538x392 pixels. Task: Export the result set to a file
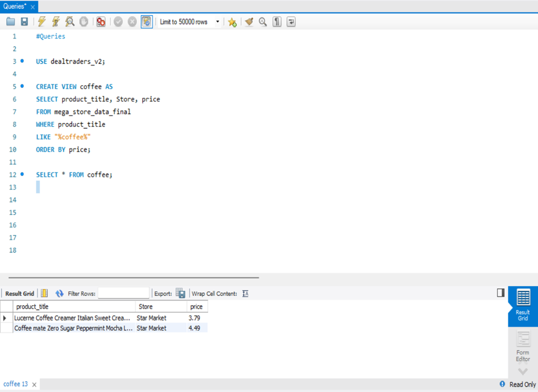(x=180, y=293)
